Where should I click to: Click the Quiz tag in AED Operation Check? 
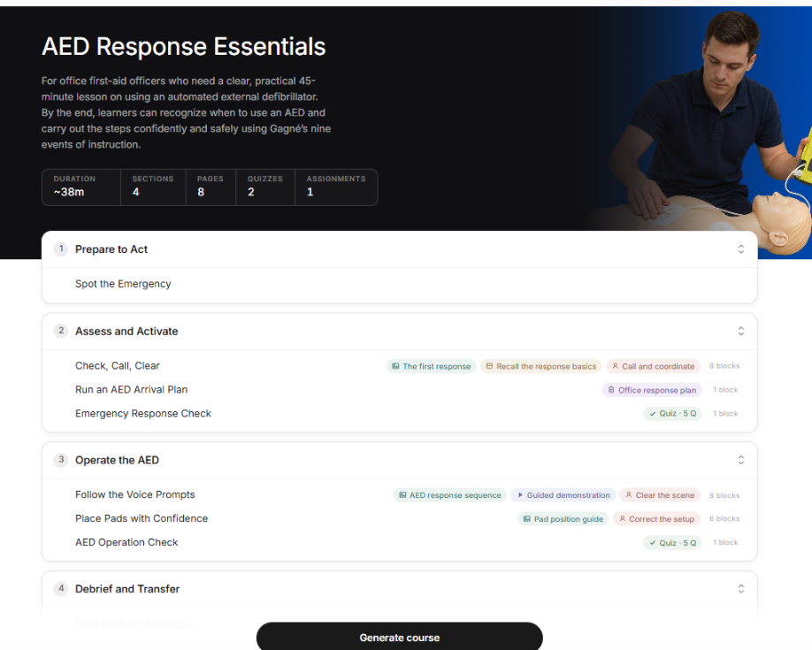click(672, 543)
